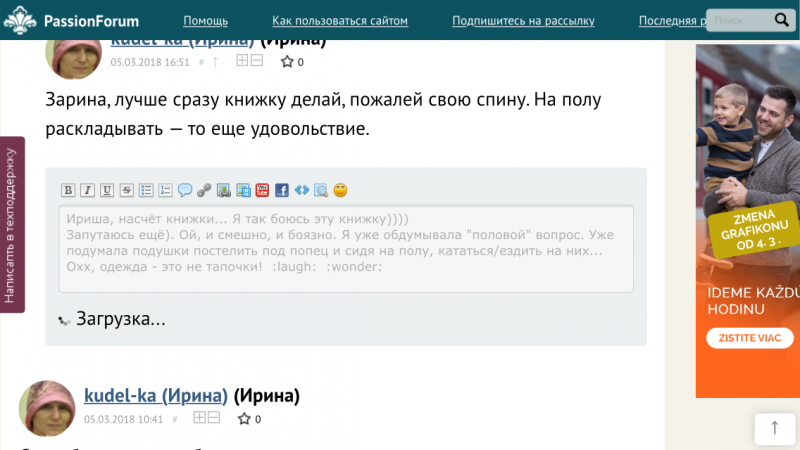Click the scroll-to-top arrow button
This screenshot has width=800, height=450.
774,428
